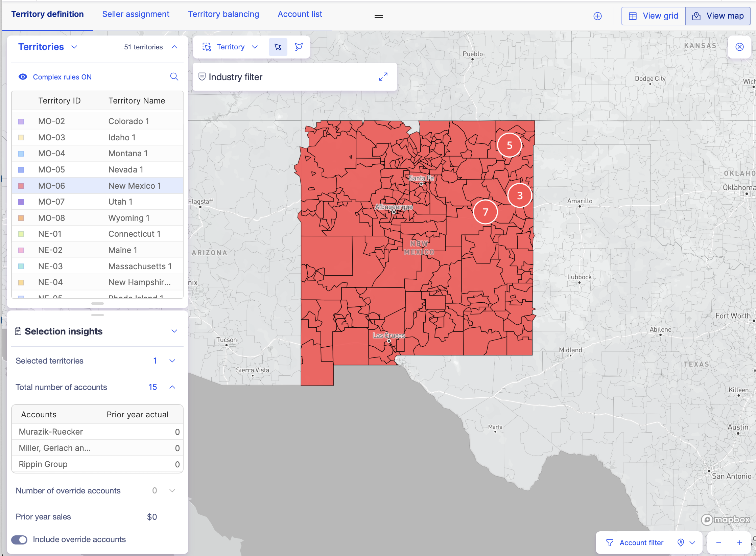
Task: Switch to Territory balancing tab
Action: tap(223, 14)
